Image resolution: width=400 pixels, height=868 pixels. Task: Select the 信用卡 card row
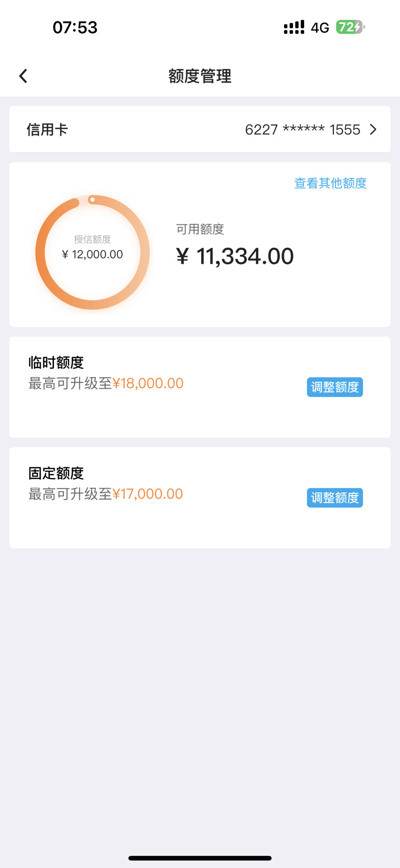[200, 129]
